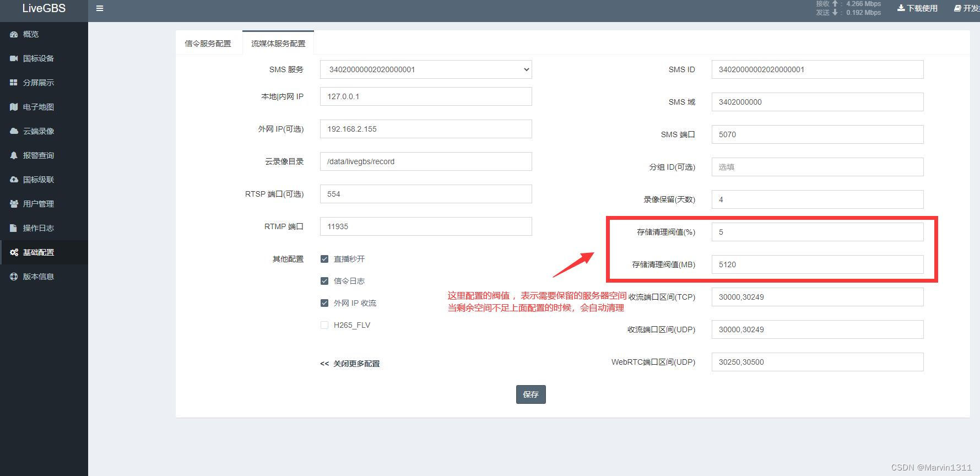Click the 报警查询 bell icon

[x=14, y=155]
